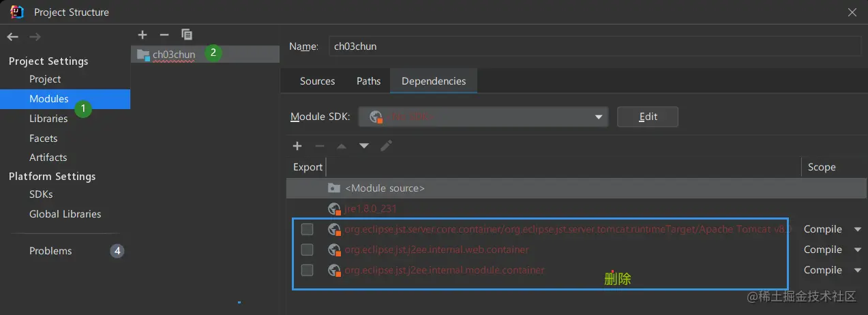Toggle export for j2ee internal.web.container
This screenshot has width=868, height=315.
tap(308, 250)
